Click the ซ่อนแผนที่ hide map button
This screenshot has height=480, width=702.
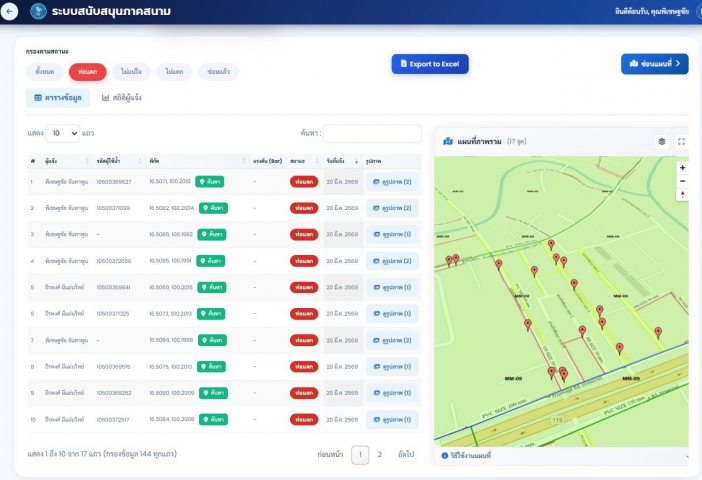click(x=654, y=64)
